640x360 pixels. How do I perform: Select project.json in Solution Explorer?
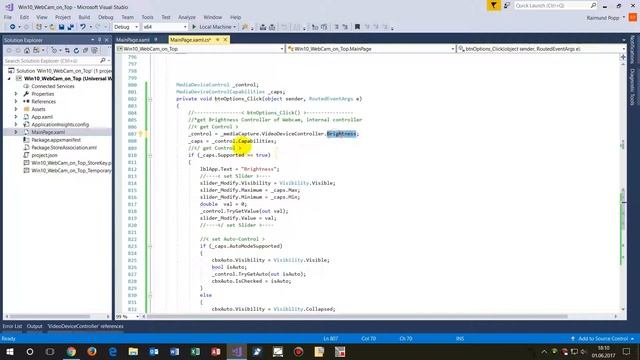[x=44, y=155]
